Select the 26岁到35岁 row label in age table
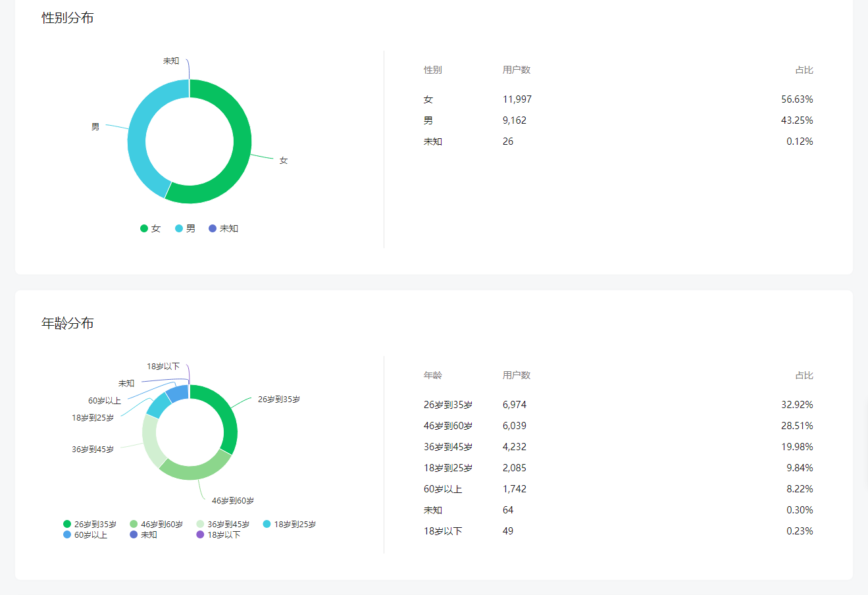868x595 pixels. pyautogui.click(x=448, y=405)
